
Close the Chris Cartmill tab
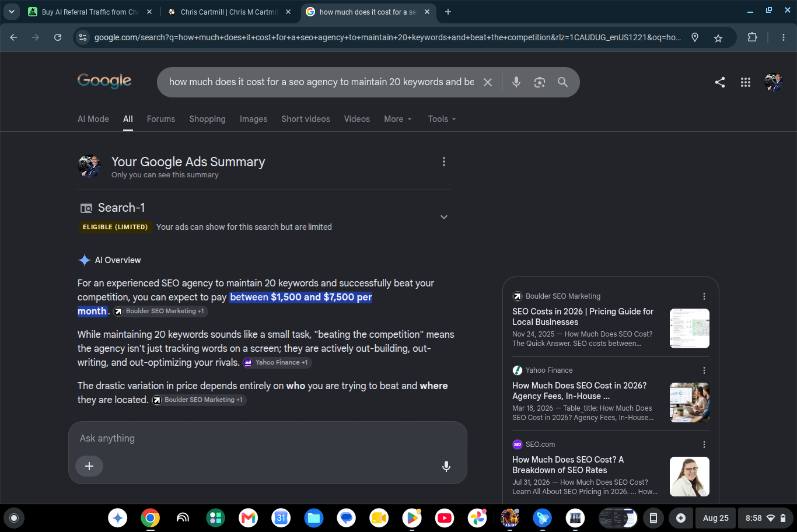[288, 12]
